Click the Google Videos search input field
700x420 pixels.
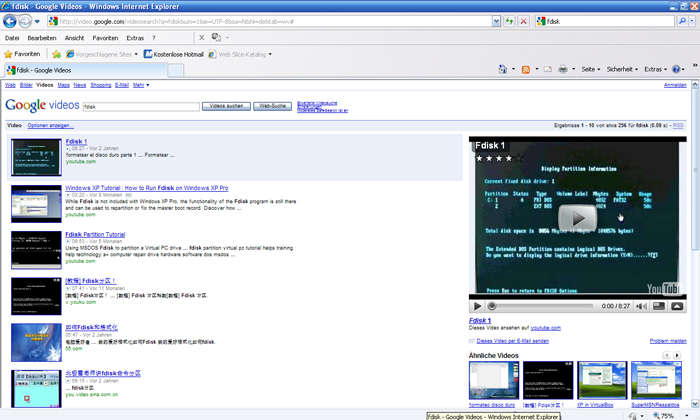click(140, 105)
